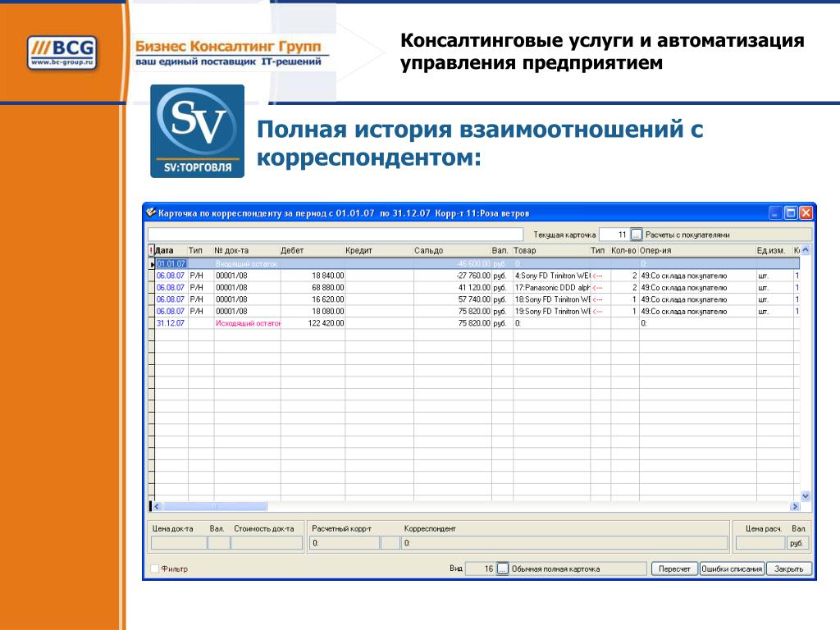Click the Текущая карточка number field

[x=614, y=235]
